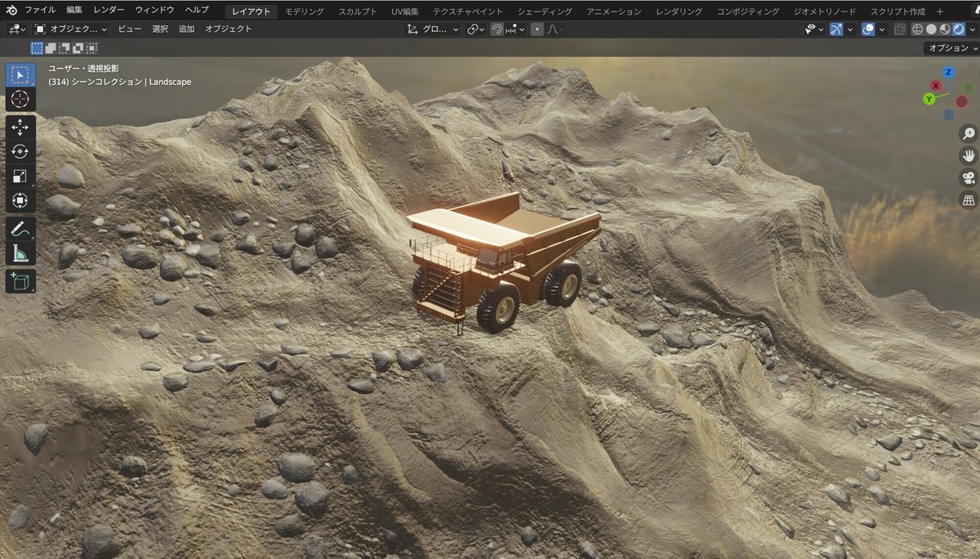
Task: Set selection mode to intersect
Action: 92,48
